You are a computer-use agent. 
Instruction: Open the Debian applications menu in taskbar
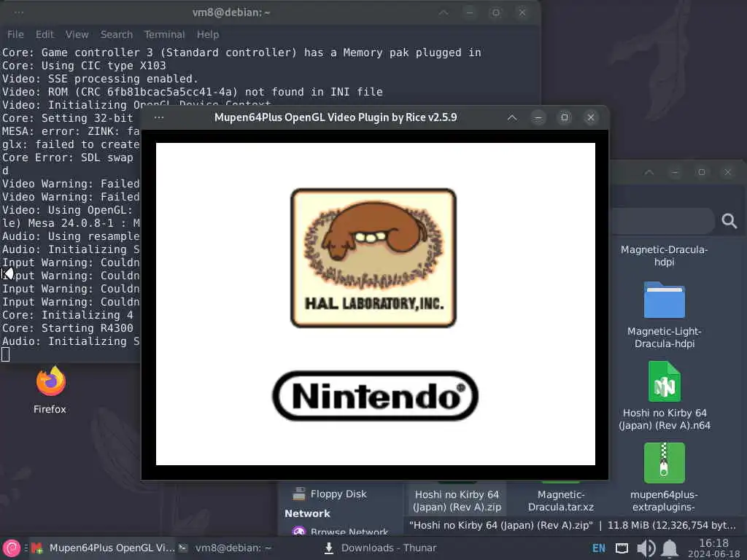click(x=12, y=548)
